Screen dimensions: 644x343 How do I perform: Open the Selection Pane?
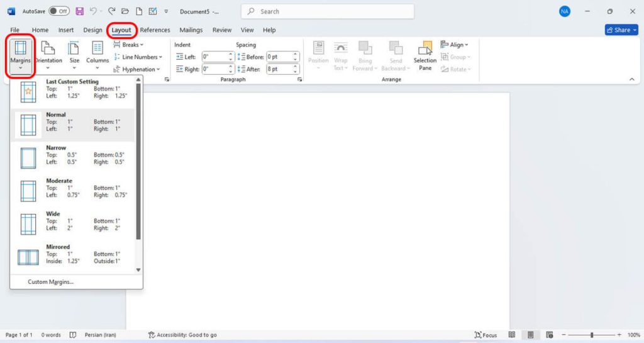click(x=425, y=55)
